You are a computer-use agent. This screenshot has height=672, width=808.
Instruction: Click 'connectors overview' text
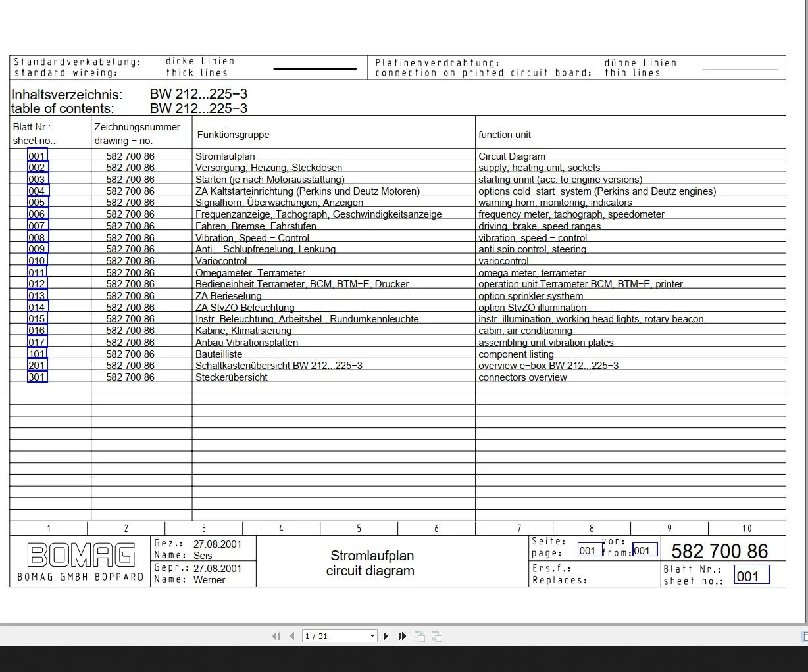tap(522, 377)
